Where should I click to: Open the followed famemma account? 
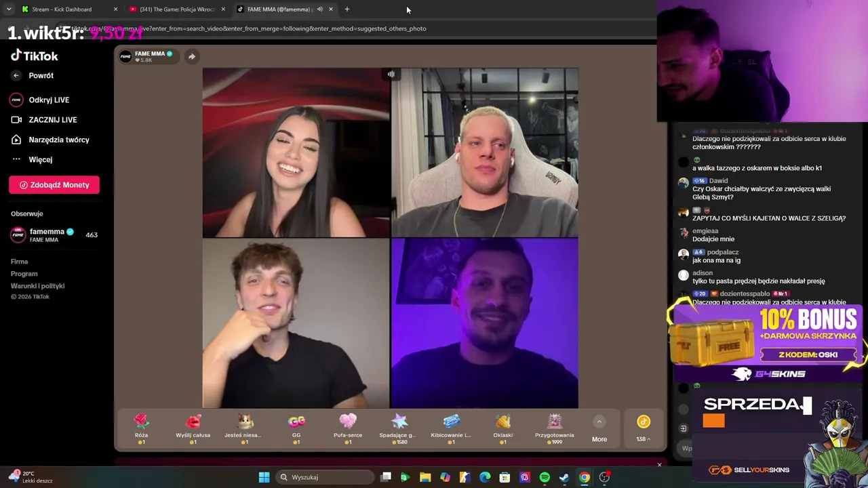pos(54,235)
